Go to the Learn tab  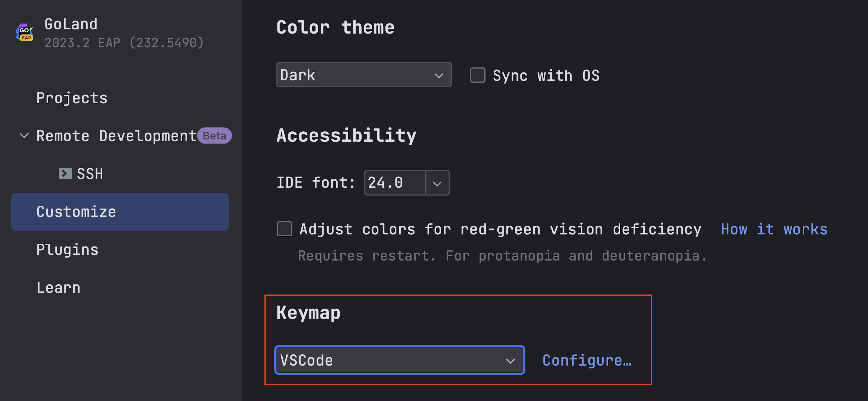click(x=59, y=288)
